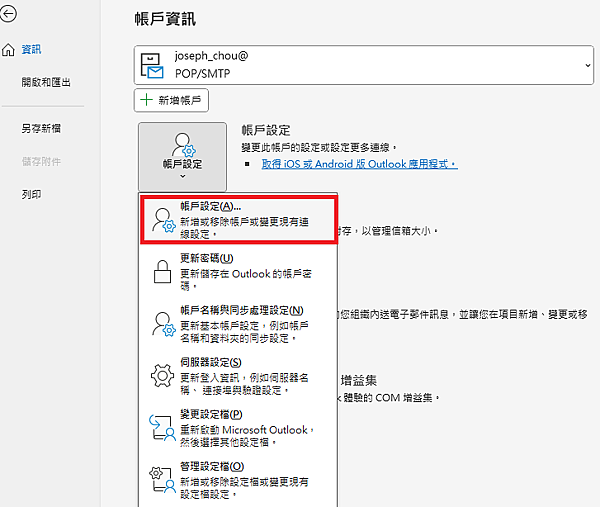Click the joseph_chou@ account text
The width and height of the screenshot is (600, 507).
coord(212,56)
